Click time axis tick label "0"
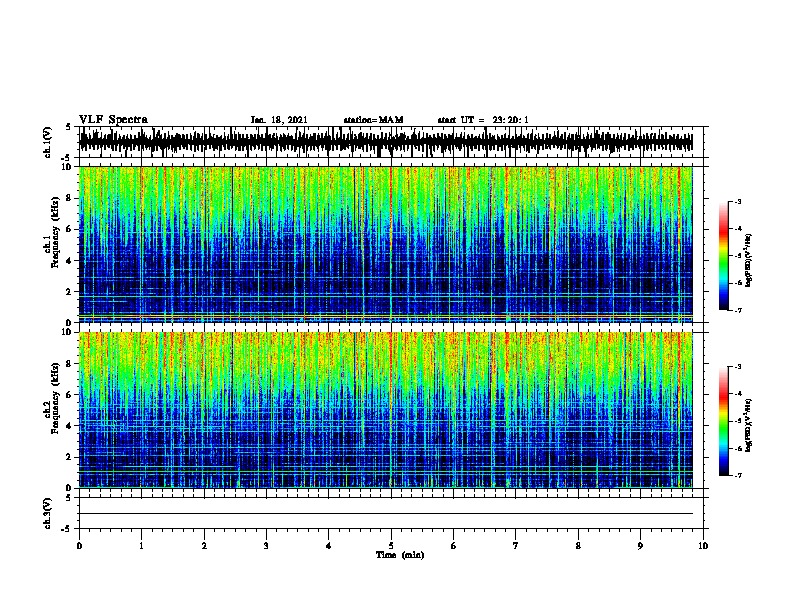The height and width of the screenshot is (612, 792). 79,546
